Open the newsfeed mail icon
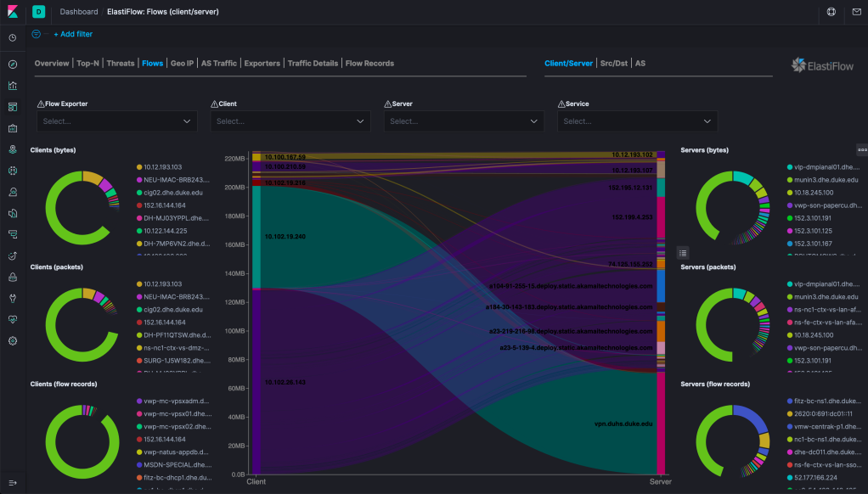Screen dimensions: 868x494 pos(856,12)
